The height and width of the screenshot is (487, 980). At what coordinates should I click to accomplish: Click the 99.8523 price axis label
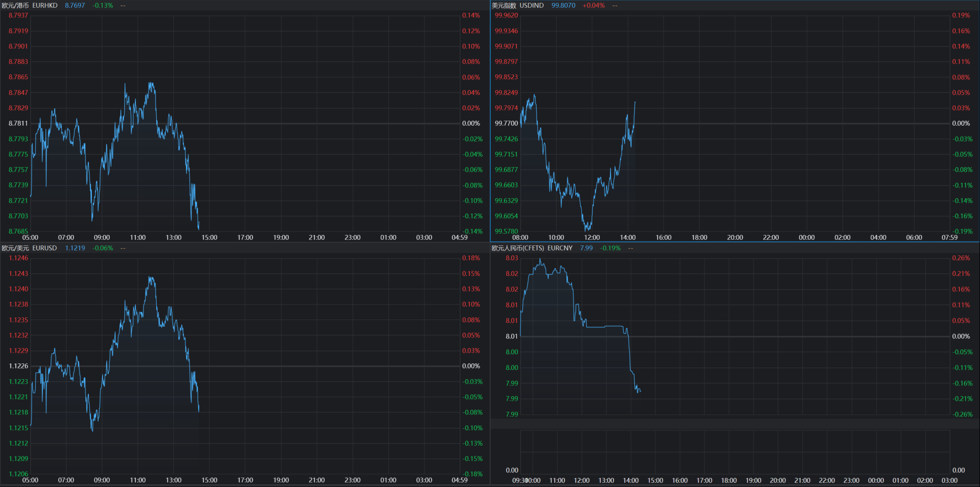(506, 77)
